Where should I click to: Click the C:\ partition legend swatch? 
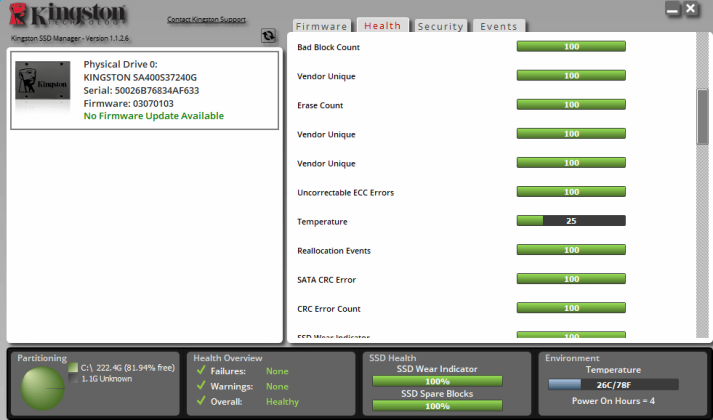click(x=73, y=367)
